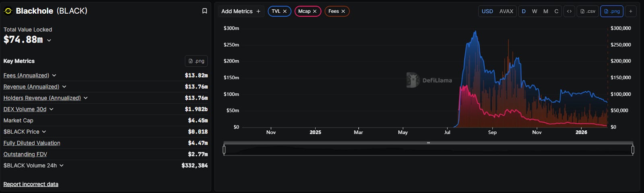Click the Blackhole logo icon
Screen dimensions: 644x193
8,11
